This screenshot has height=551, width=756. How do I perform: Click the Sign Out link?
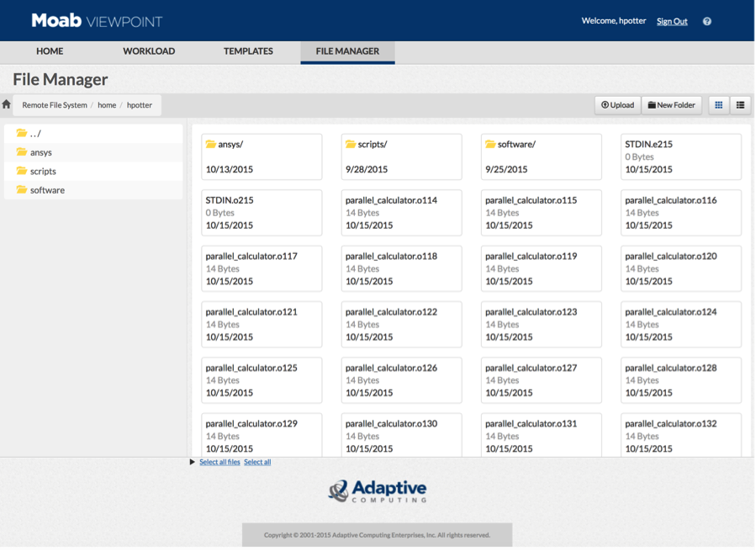(x=672, y=21)
